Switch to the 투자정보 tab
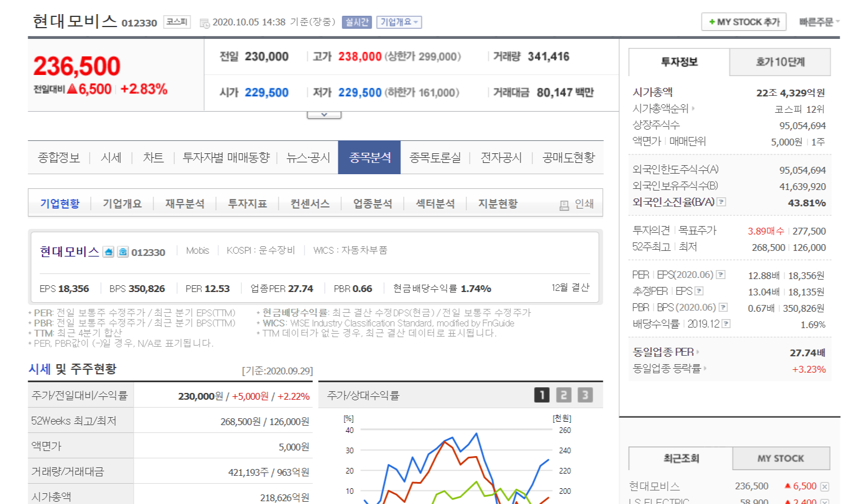 (x=679, y=62)
